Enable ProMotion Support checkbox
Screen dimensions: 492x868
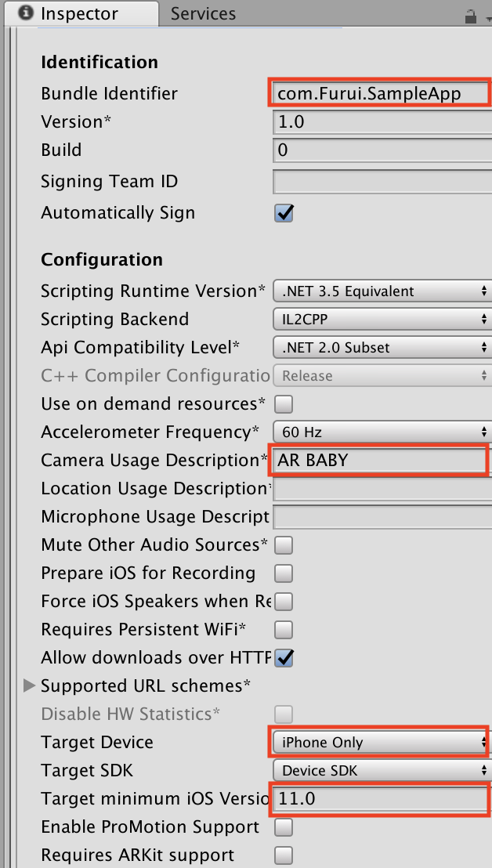pos(284,827)
